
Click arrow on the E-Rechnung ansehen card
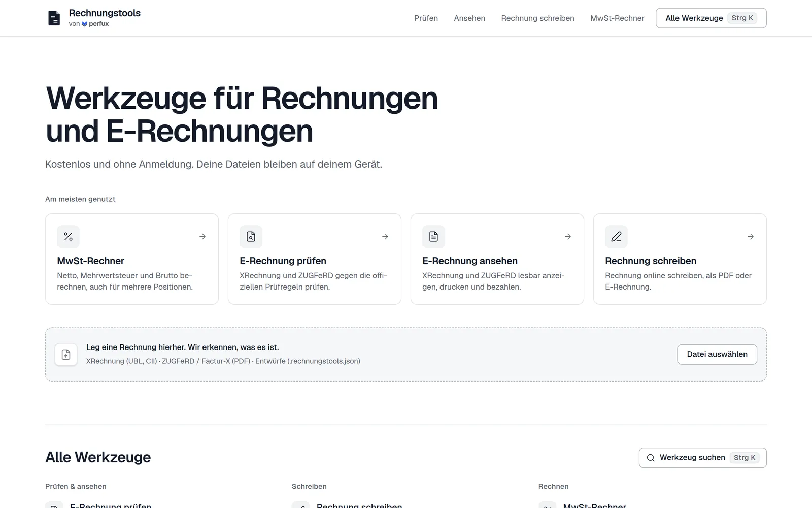[568, 236]
